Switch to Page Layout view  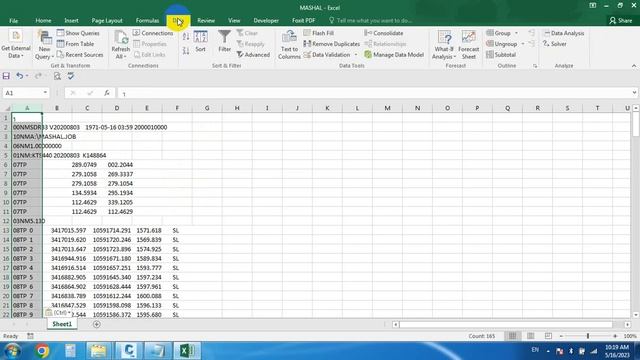click(530, 336)
